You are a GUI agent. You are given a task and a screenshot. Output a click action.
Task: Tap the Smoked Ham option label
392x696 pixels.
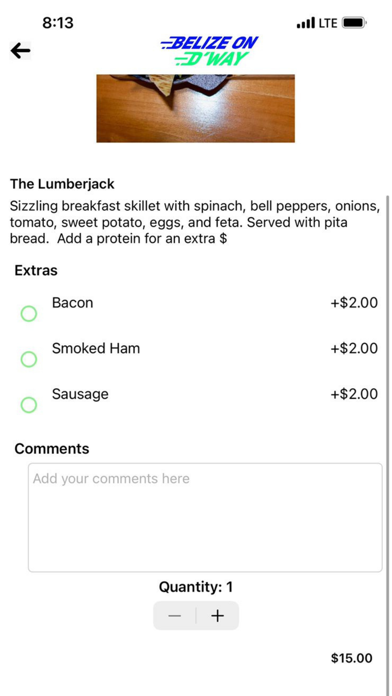(x=96, y=348)
